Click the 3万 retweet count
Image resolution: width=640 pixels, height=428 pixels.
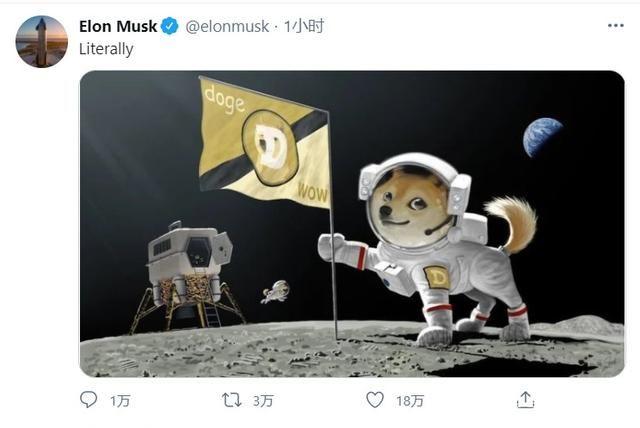coord(263,401)
